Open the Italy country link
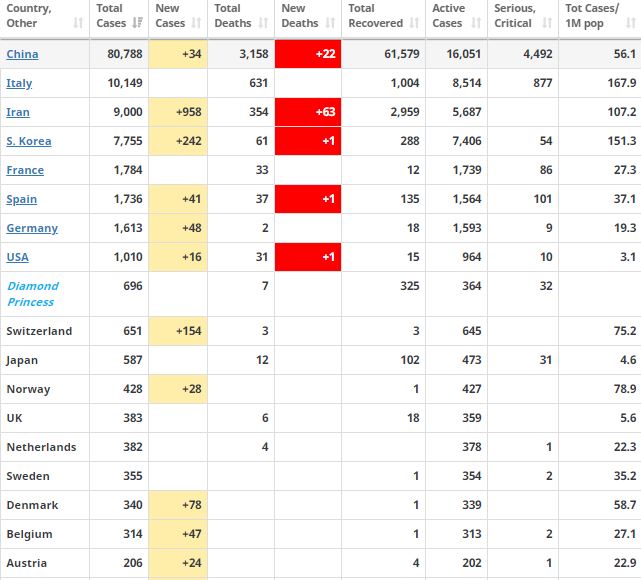 19,83
